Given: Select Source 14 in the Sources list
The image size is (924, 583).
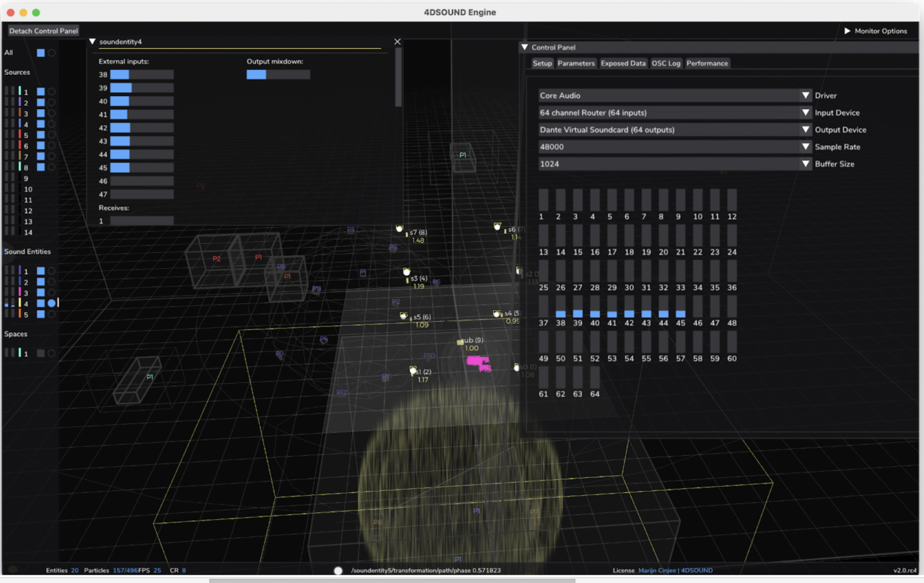Looking at the screenshot, I should click(x=28, y=232).
